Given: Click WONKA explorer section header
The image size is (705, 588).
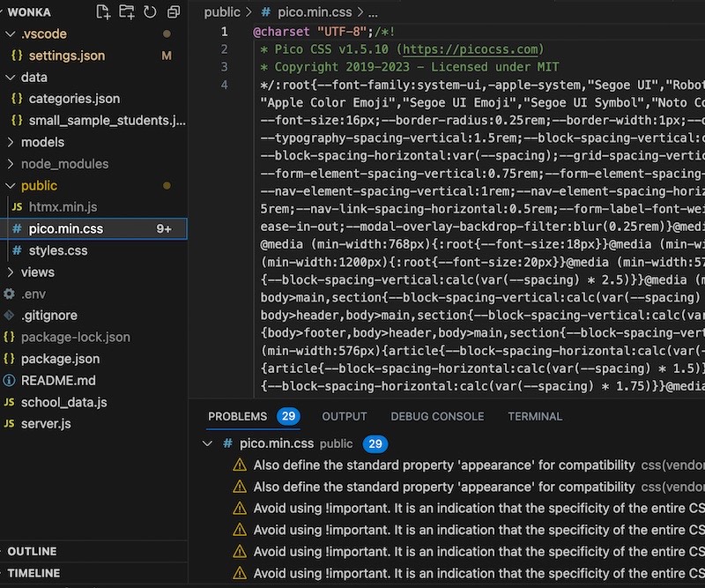Looking at the screenshot, I should pos(29,12).
